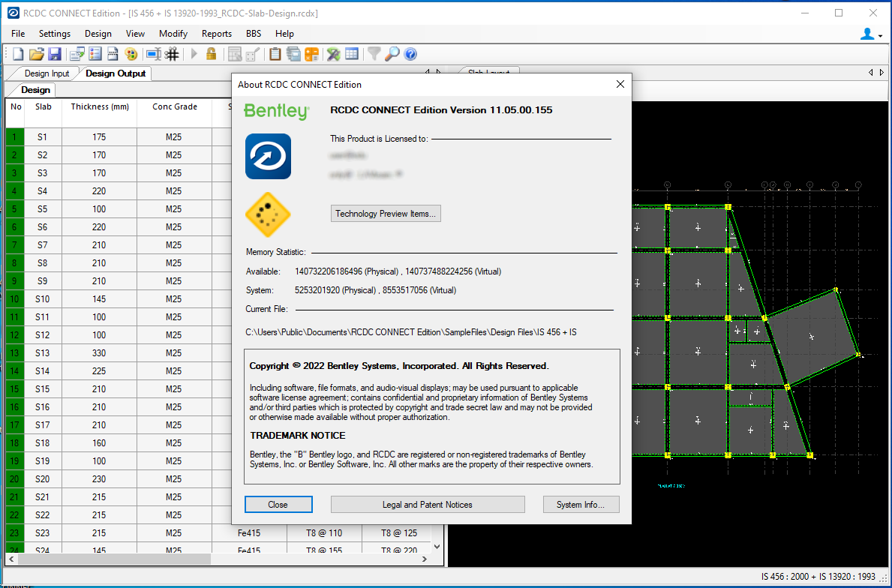Create a new file using the blank page icon
Viewport: 892px width, 588px height.
[18, 54]
